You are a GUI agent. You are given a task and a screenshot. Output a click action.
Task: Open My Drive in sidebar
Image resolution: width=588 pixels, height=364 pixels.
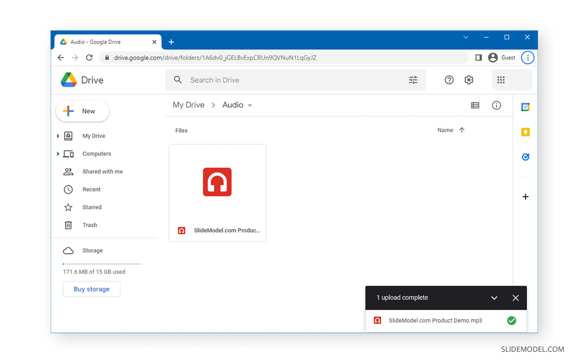coord(94,136)
